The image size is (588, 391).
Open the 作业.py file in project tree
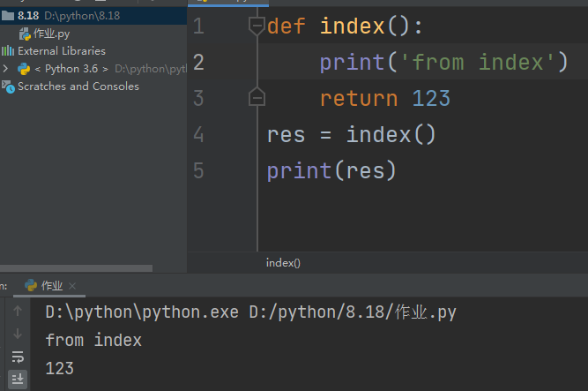51,34
